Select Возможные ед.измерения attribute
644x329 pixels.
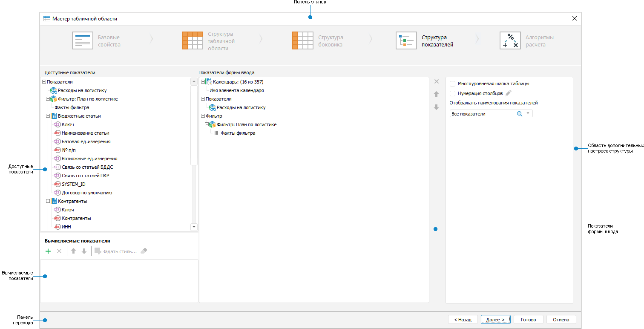pos(89,159)
